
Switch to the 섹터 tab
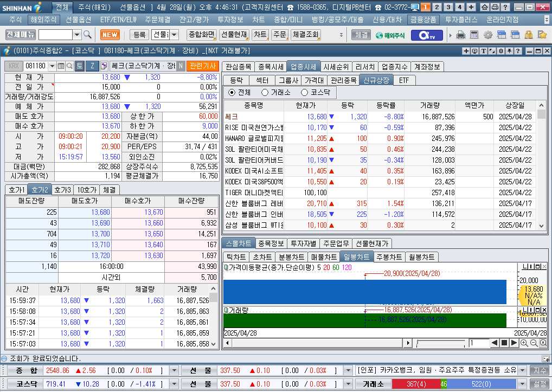(262, 80)
